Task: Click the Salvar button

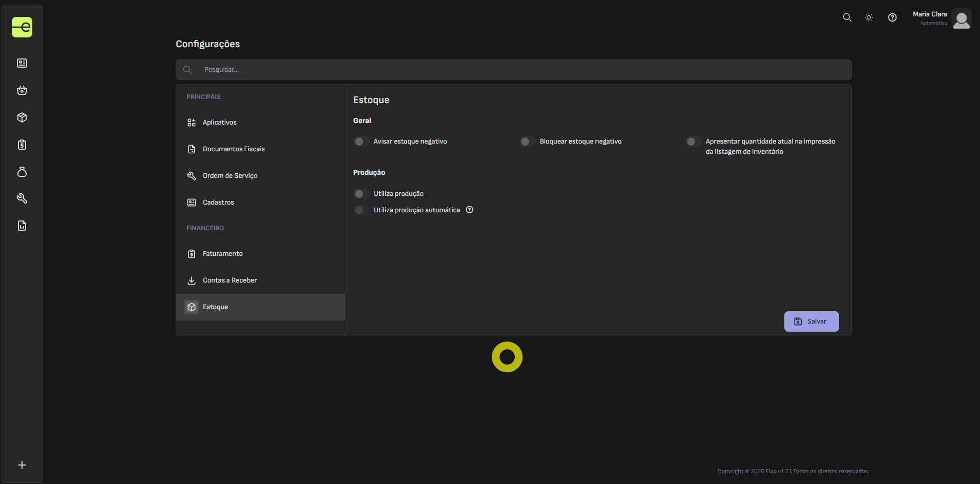Action: click(811, 321)
